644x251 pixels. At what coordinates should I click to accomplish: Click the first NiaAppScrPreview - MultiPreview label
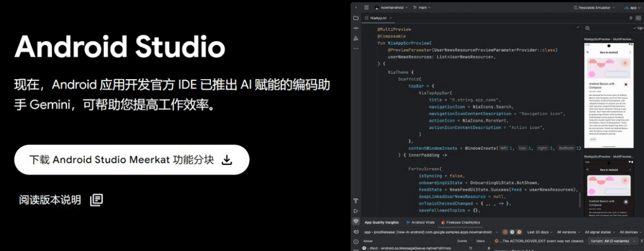[608, 39]
